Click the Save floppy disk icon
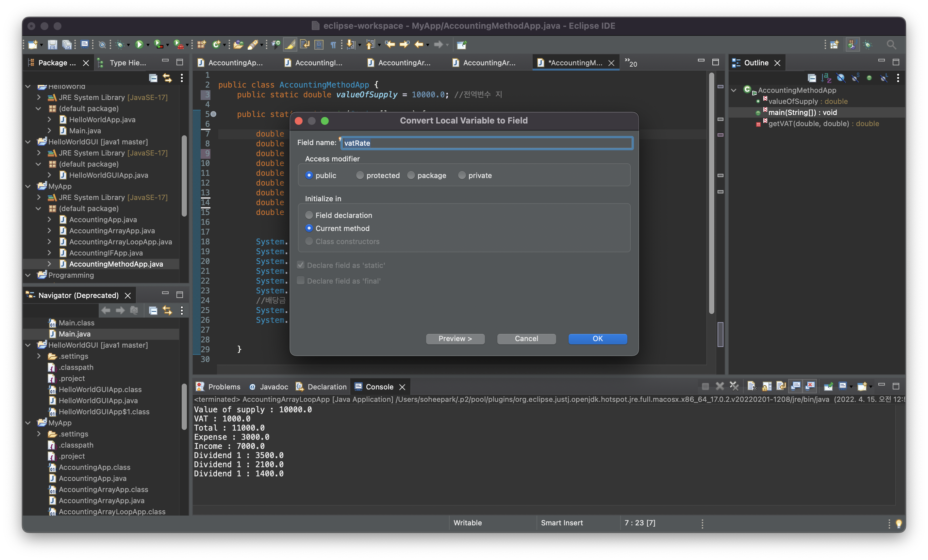Viewport: 928px width, 560px height. click(52, 45)
